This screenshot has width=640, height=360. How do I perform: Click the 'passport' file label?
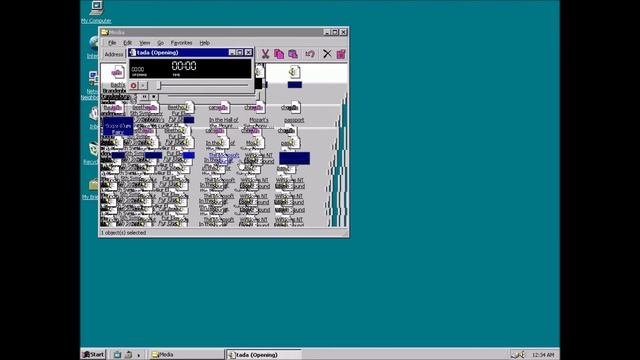tap(294, 120)
